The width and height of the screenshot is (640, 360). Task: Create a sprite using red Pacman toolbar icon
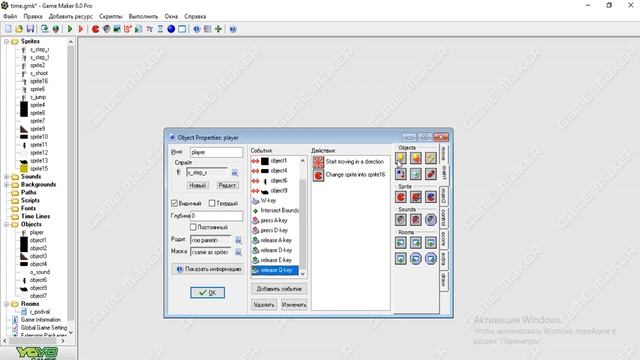coord(96,29)
